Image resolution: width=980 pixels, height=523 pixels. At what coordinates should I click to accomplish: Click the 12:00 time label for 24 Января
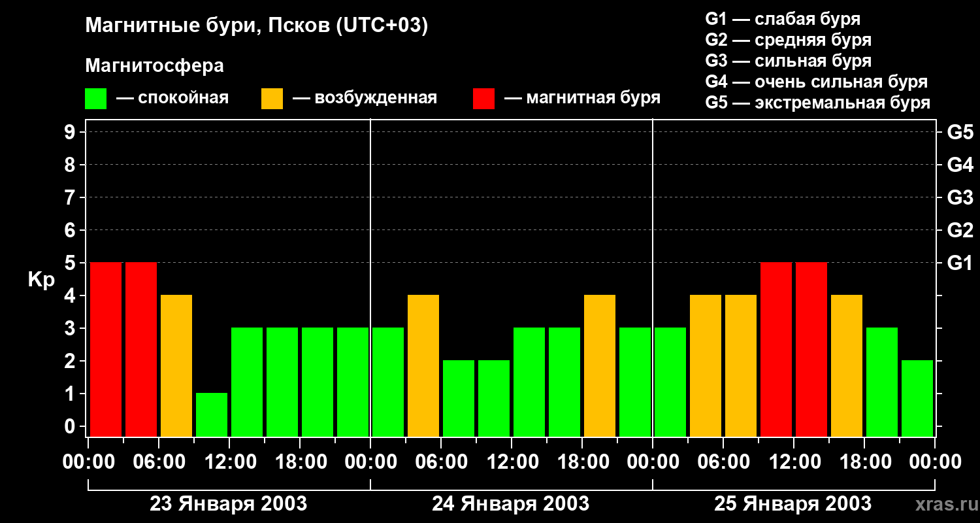512,462
